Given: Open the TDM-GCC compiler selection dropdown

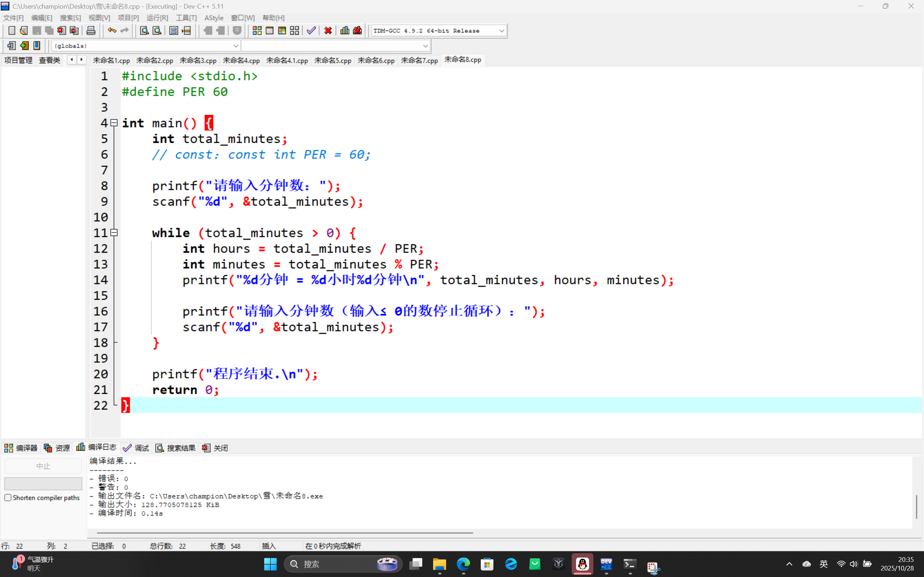Looking at the screenshot, I should (x=501, y=31).
